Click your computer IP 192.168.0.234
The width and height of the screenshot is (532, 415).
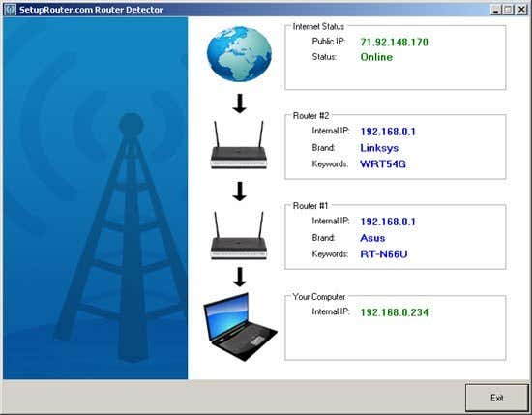click(x=395, y=312)
